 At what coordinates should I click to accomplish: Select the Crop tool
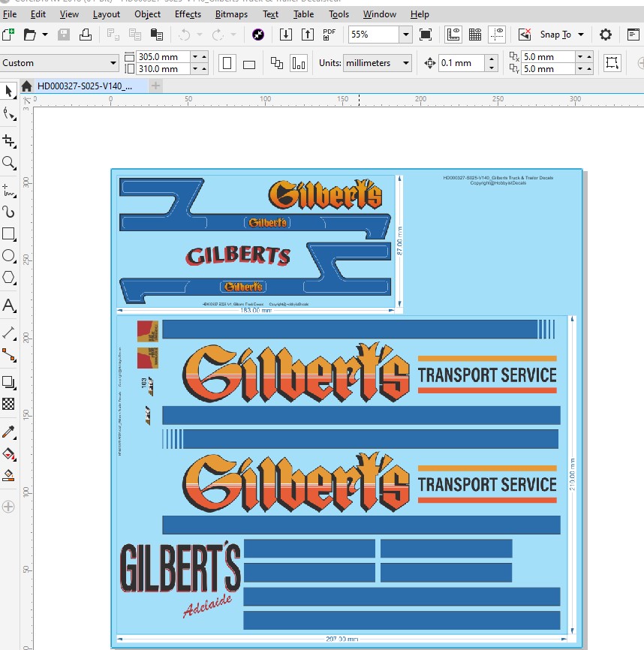[9, 140]
